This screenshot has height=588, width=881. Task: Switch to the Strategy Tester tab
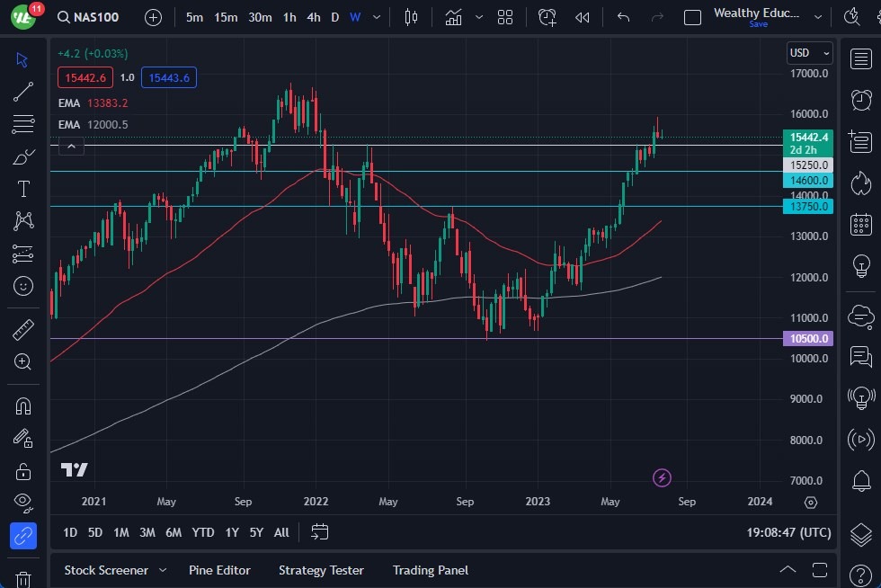[321, 570]
